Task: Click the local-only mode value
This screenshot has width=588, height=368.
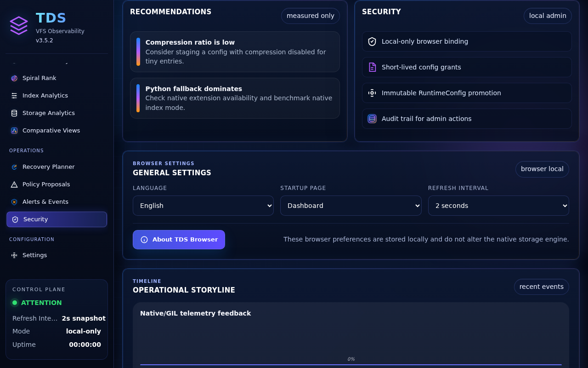Action: click(x=84, y=331)
